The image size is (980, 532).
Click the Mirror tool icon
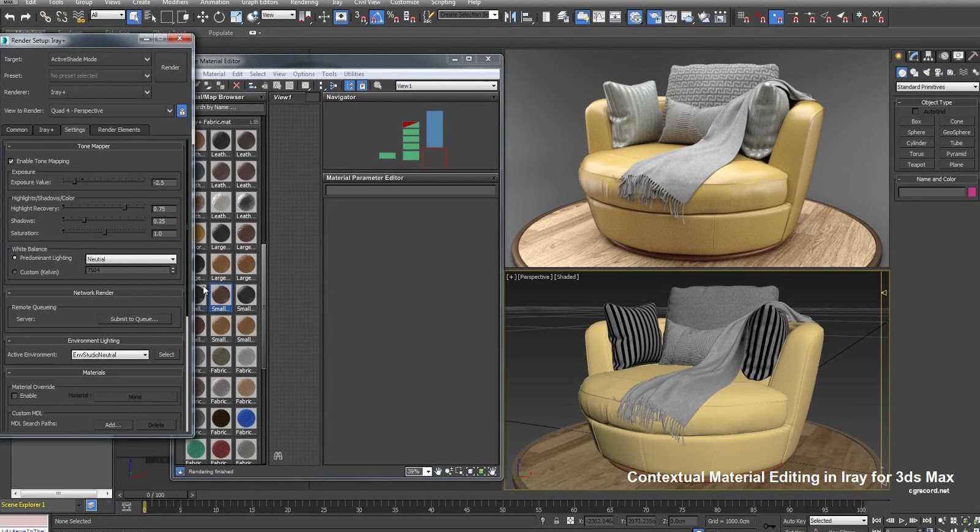(510, 17)
